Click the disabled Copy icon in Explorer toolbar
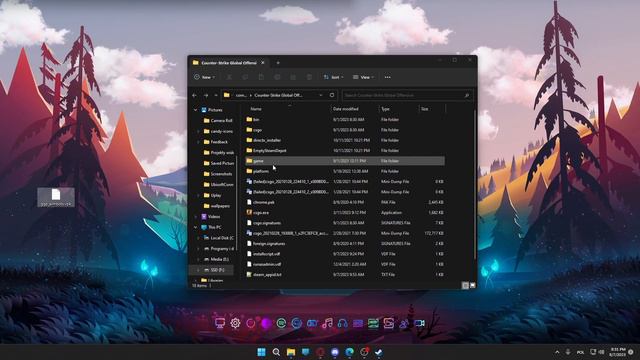This screenshot has height=360, width=640. [x=245, y=77]
